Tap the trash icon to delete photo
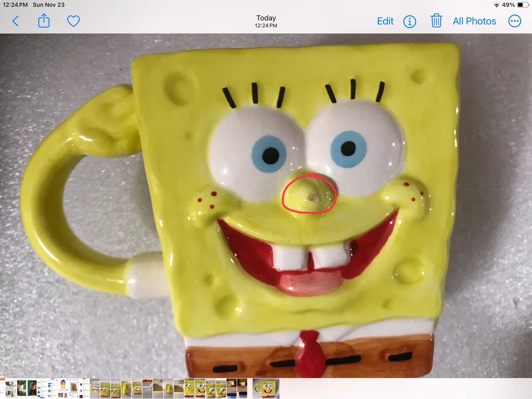The width and height of the screenshot is (532, 399). point(436,21)
